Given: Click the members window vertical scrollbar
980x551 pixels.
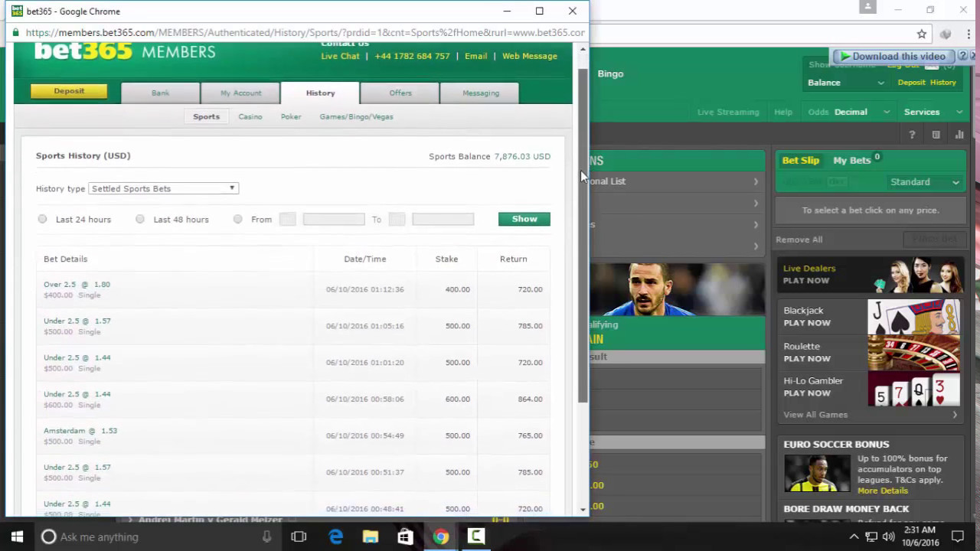Looking at the screenshot, I should [583, 236].
